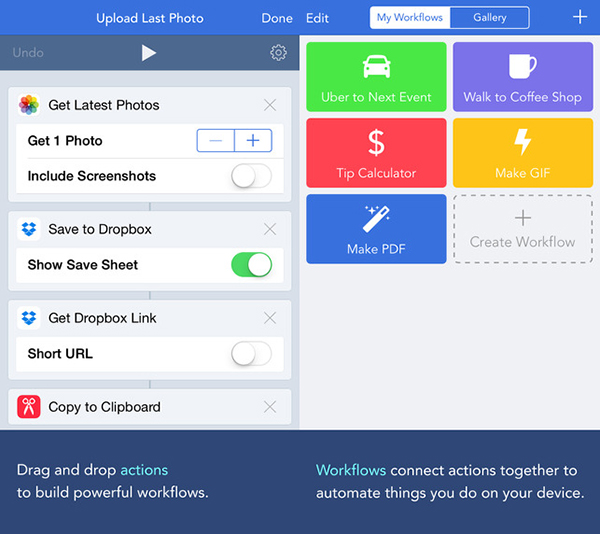600x534 pixels.
Task: Open the Uber to Next Event workflow
Action: click(376, 77)
